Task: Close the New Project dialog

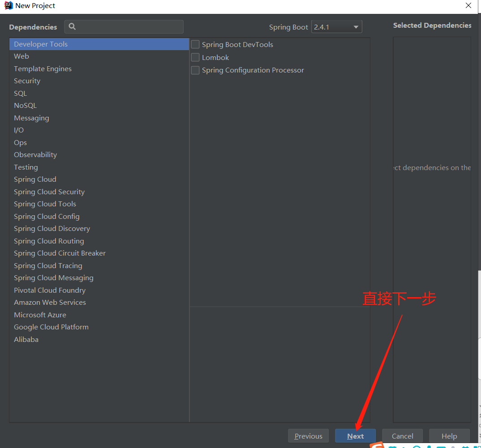Action: 468,5
